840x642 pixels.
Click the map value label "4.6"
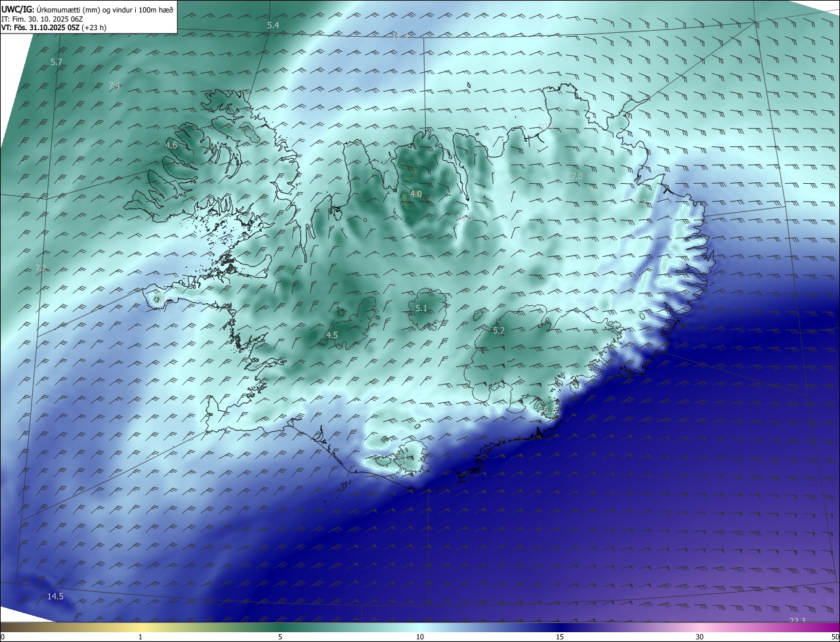point(171,145)
